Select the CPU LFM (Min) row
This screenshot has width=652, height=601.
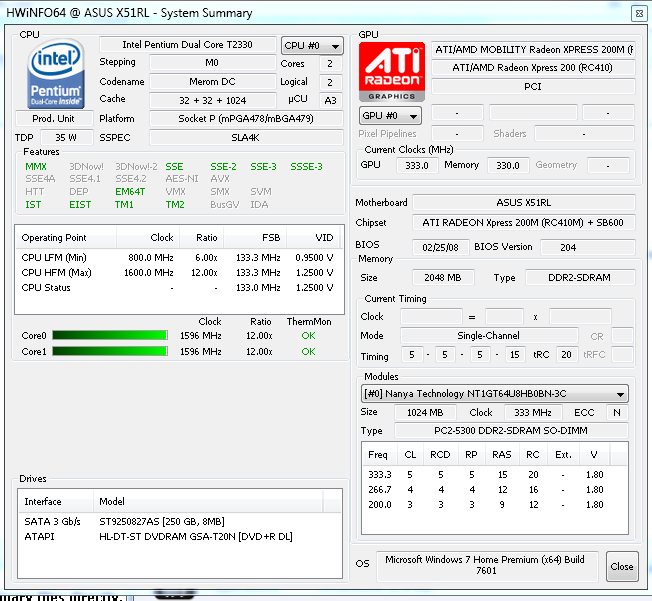(178, 257)
